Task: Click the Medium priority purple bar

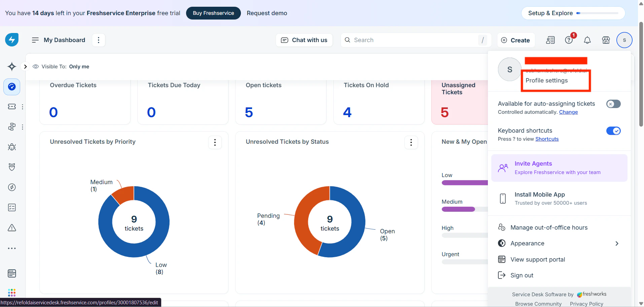Action: click(x=458, y=209)
